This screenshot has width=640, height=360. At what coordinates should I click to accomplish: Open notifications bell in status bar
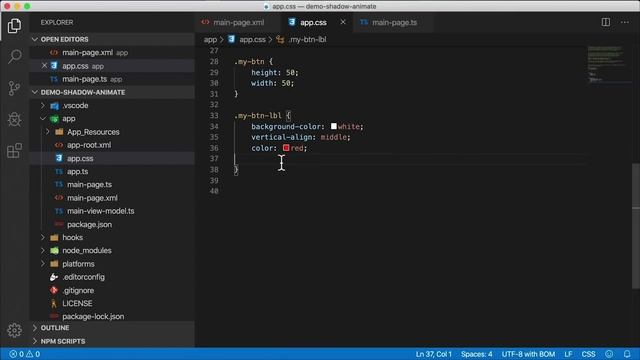point(627,354)
